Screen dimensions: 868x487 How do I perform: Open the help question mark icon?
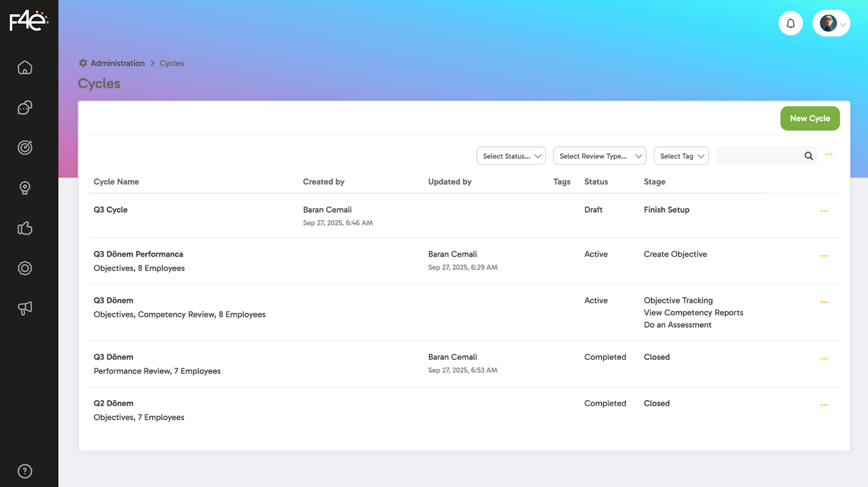[25, 471]
